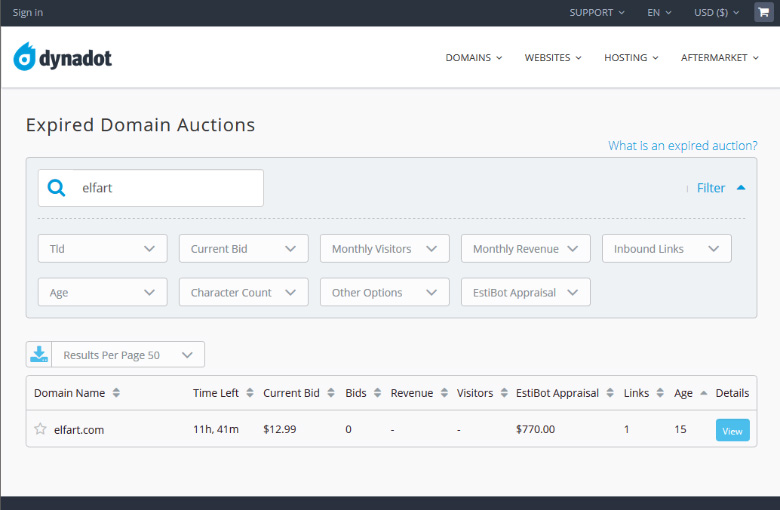Open the elfart.com domain link
The image size is (780, 510).
pyautogui.click(x=79, y=430)
